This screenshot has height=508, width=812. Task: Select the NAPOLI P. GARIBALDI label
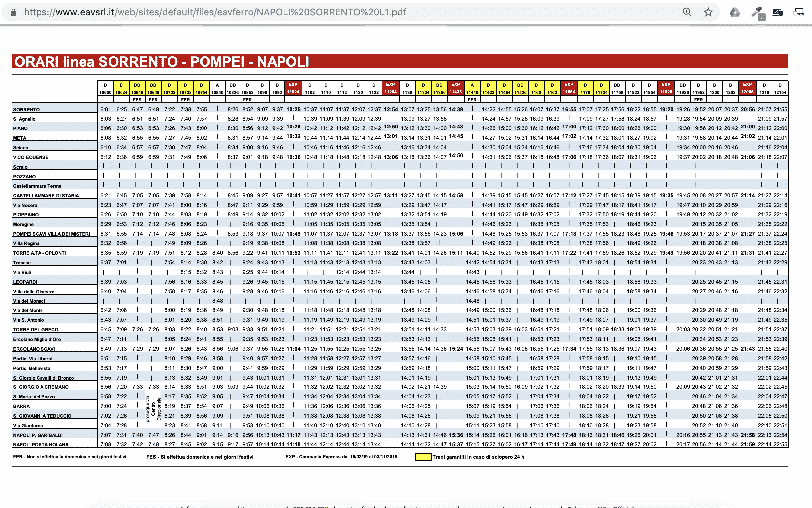click(38, 435)
